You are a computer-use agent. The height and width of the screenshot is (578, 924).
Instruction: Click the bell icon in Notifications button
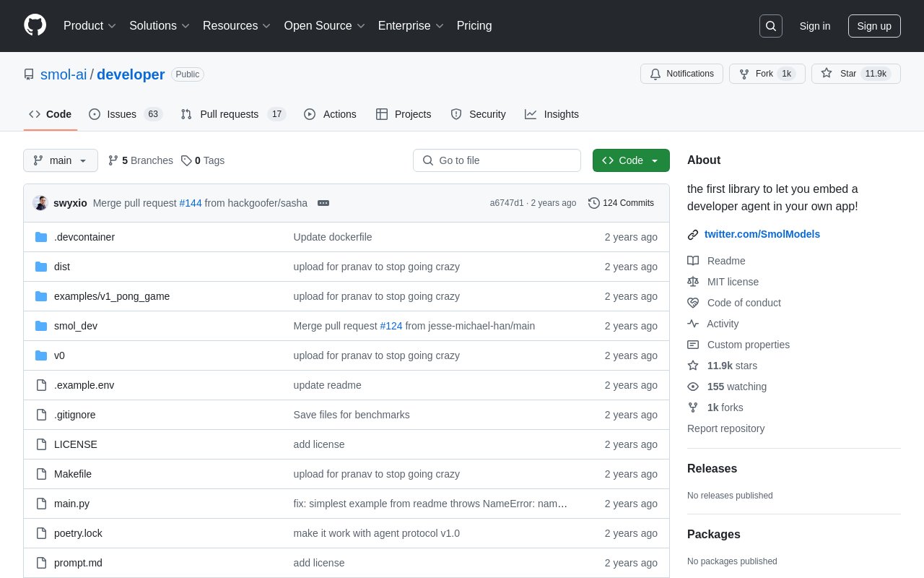655,74
